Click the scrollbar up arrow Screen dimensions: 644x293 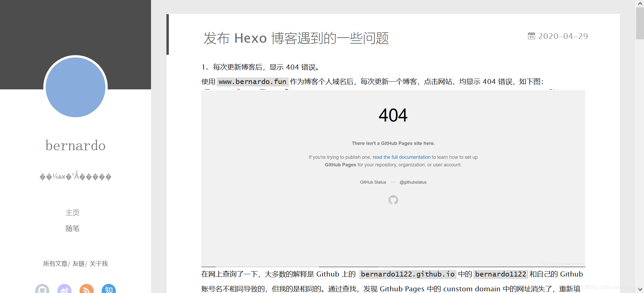tap(640, 3)
